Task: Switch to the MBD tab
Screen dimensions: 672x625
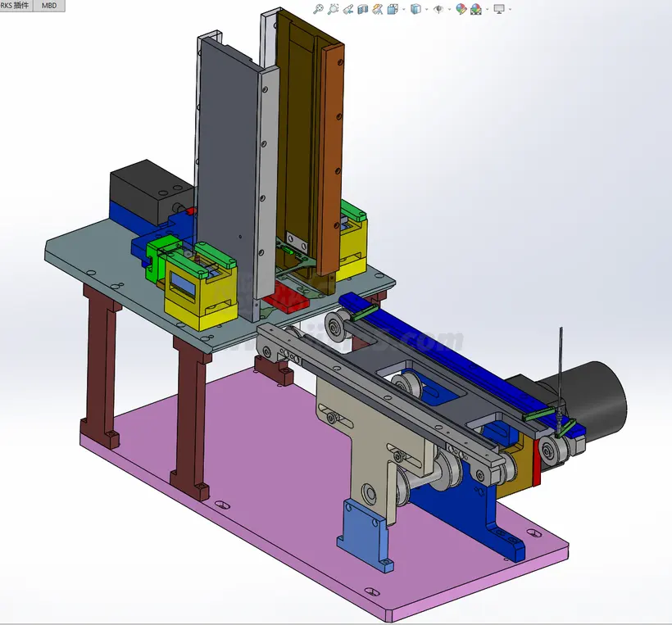Action: (49, 6)
